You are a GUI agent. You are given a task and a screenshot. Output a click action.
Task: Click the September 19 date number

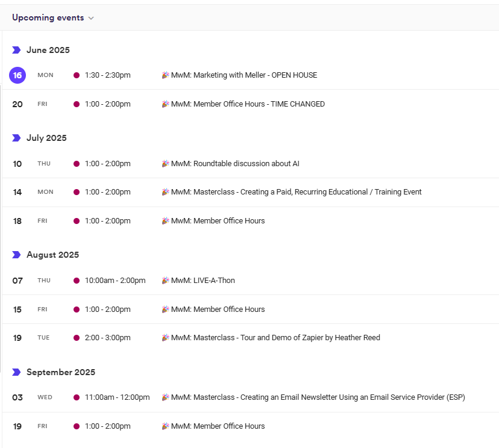coord(17,426)
